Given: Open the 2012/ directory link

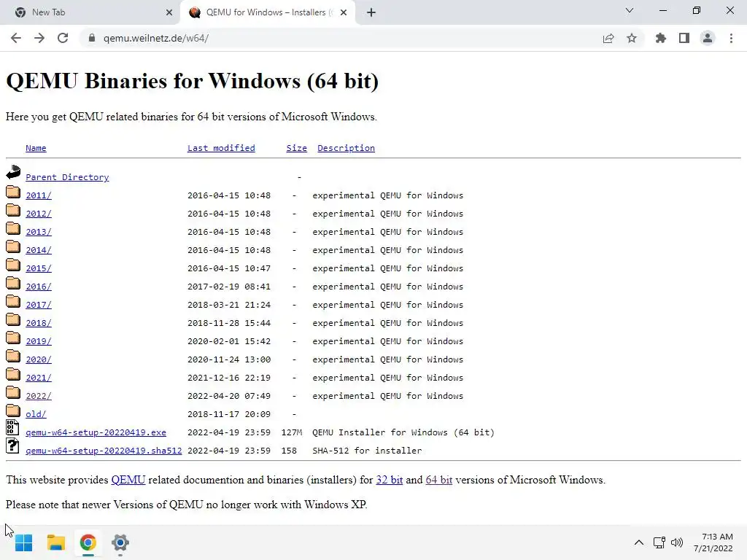Looking at the screenshot, I should (39, 214).
